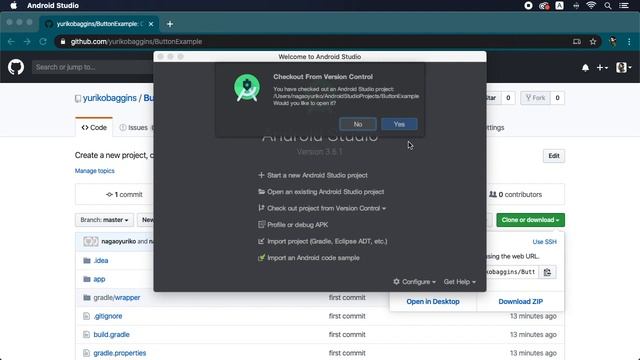Image resolution: width=640 pixels, height=360 pixels.
Task: Open GitHub plus create-new dropdown
Action: pyautogui.click(x=602, y=68)
